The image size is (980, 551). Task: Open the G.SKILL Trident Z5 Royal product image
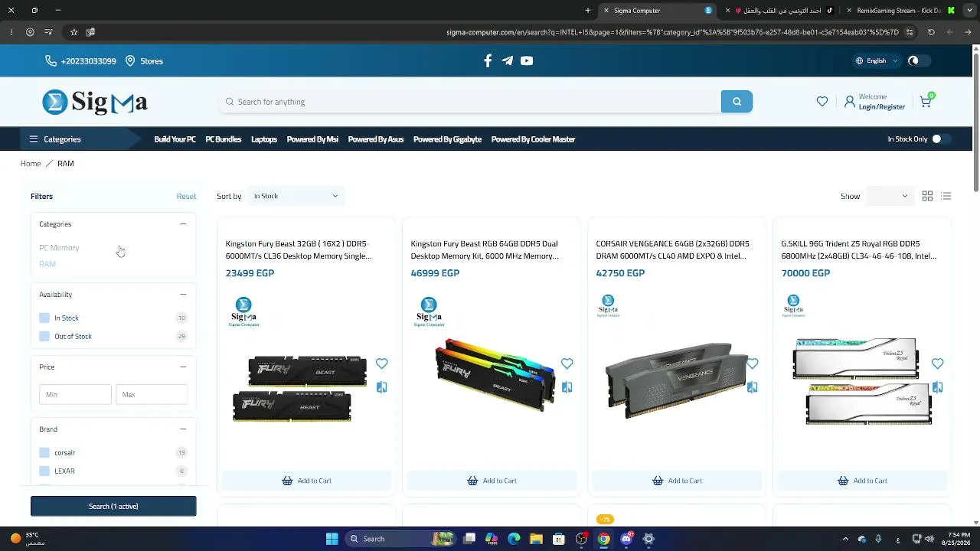click(862, 380)
